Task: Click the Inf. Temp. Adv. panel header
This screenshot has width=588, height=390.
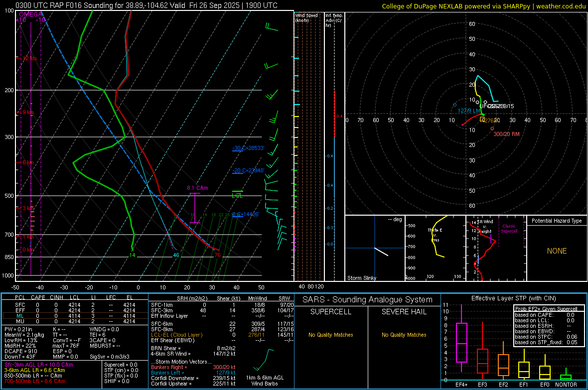Action: 334,20
